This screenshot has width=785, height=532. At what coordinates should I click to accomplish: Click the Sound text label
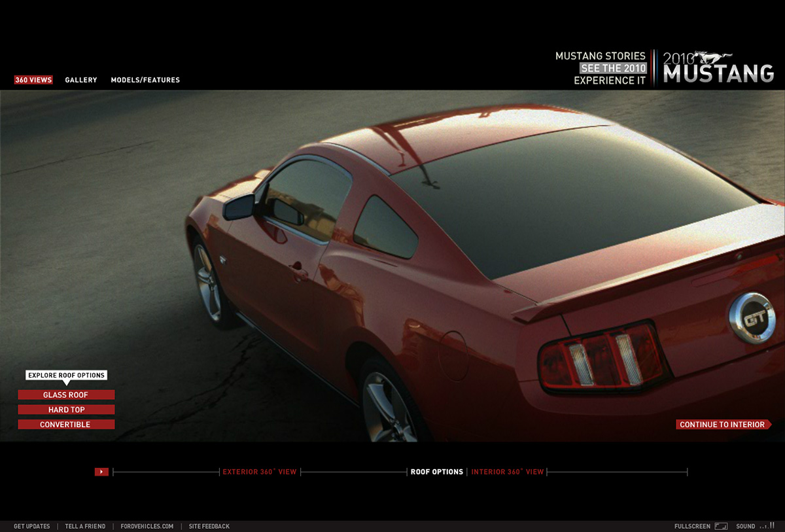coord(746,526)
